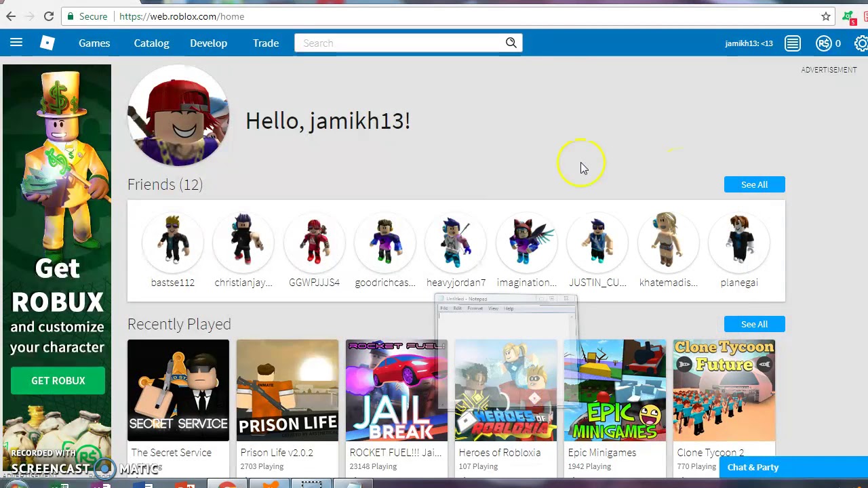
Task: Open the notifications feed icon
Action: tap(793, 43)
